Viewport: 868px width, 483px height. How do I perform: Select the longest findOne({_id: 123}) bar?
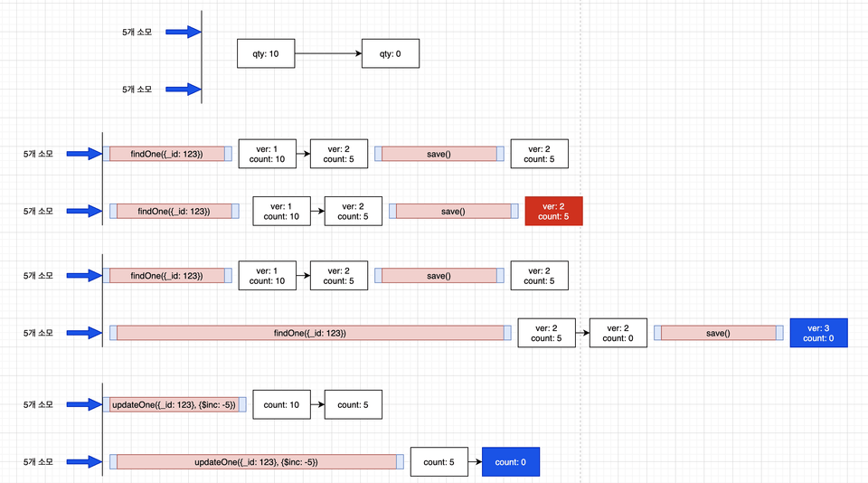(310, 333)
